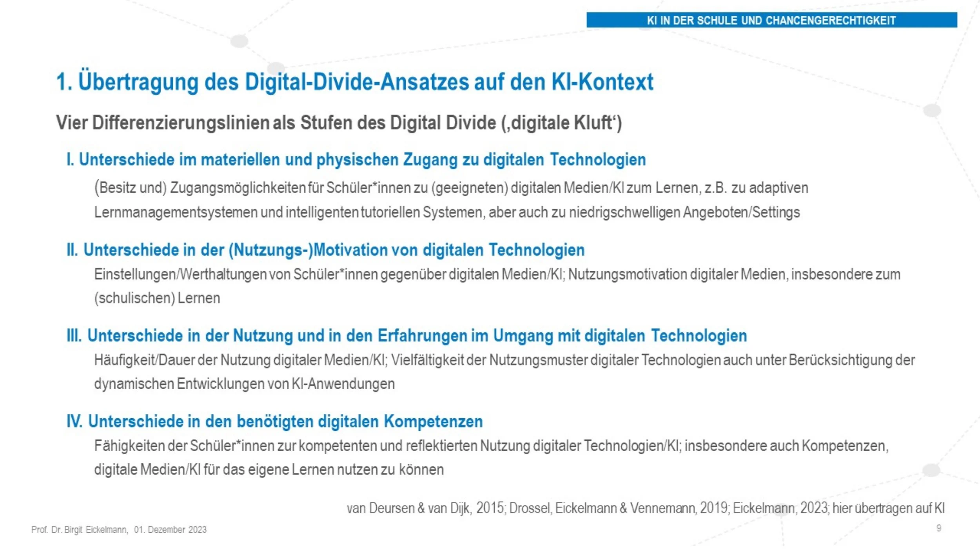The image size is (980, 557).
Task: Select the subtitle 'Vier Differenzierungslinien als Stufen'
Action: pyautogui.click(x=339, y=123)
